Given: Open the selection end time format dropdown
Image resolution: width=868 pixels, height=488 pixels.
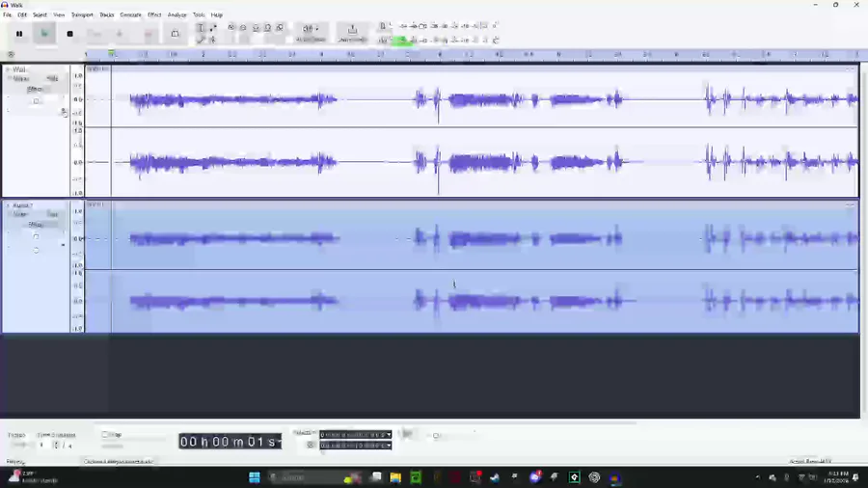Looking at the screenshot, I should tap(389, 446).
